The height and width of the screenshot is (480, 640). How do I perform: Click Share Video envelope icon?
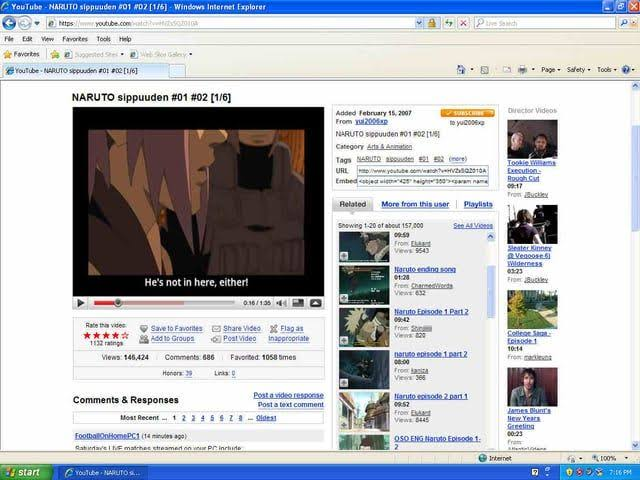(x=216, y=329)
